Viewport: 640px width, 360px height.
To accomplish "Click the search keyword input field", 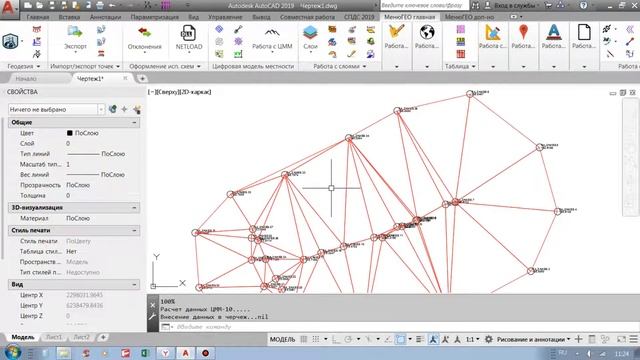I will click(423, 5).
